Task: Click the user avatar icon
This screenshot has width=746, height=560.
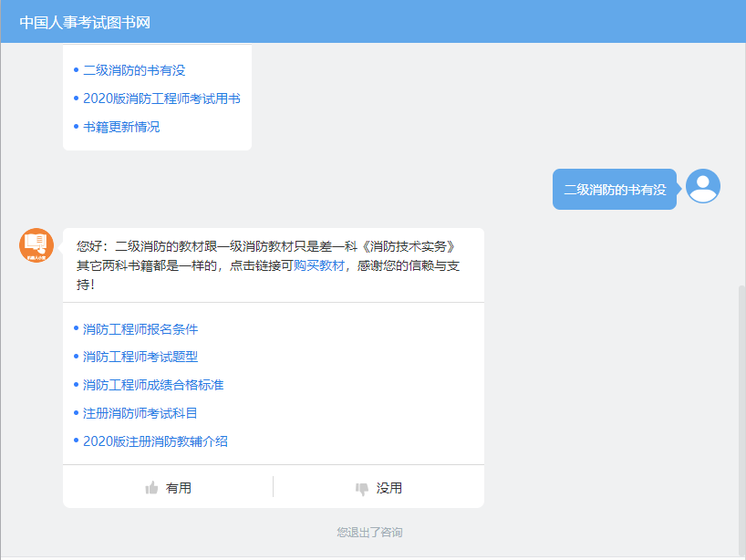Action: tap(703, 186)
